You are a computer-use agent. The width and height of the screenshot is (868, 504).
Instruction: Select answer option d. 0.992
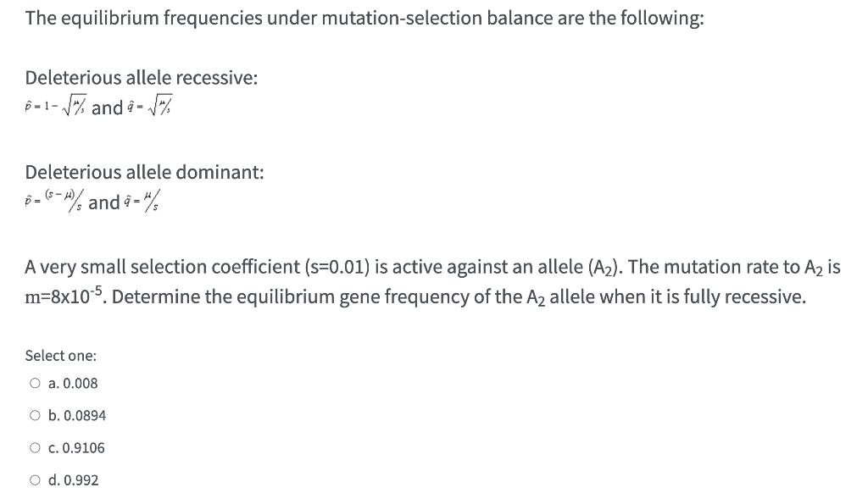point(75,479)
